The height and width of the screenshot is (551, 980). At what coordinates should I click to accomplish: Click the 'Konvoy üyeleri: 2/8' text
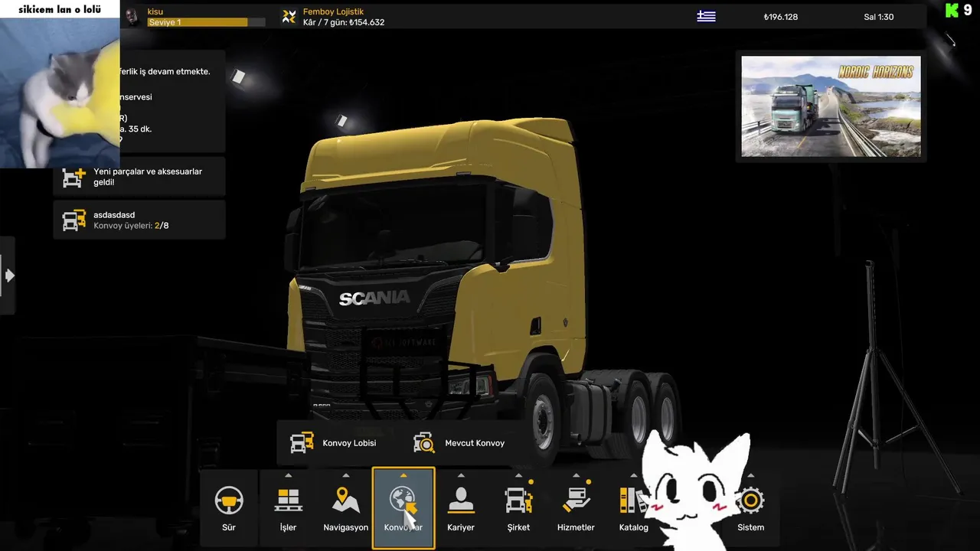pyautogui.click(x=131, y=226)
